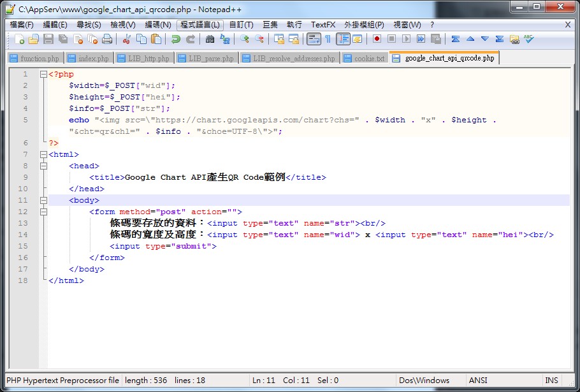Collapse the form tag fold at line 12
Viewport: 580px width, 392px height.
(x=43, y=212)
